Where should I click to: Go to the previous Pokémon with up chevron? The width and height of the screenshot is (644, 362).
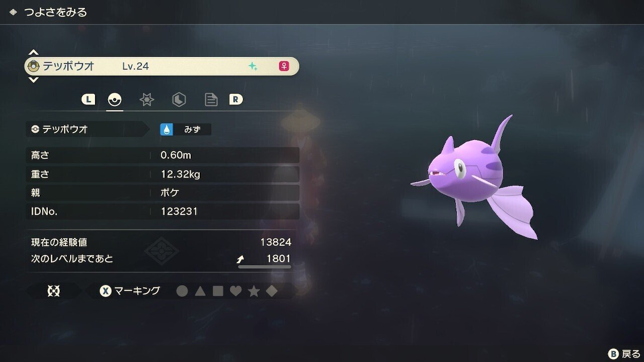[x=33, y=52]
